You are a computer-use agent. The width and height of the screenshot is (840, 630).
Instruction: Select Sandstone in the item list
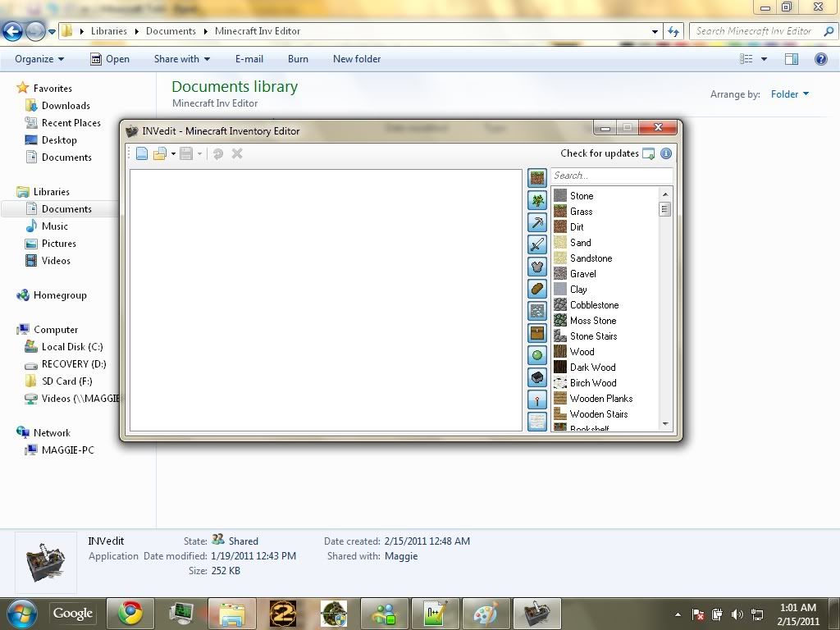click(x=591, y=258)
